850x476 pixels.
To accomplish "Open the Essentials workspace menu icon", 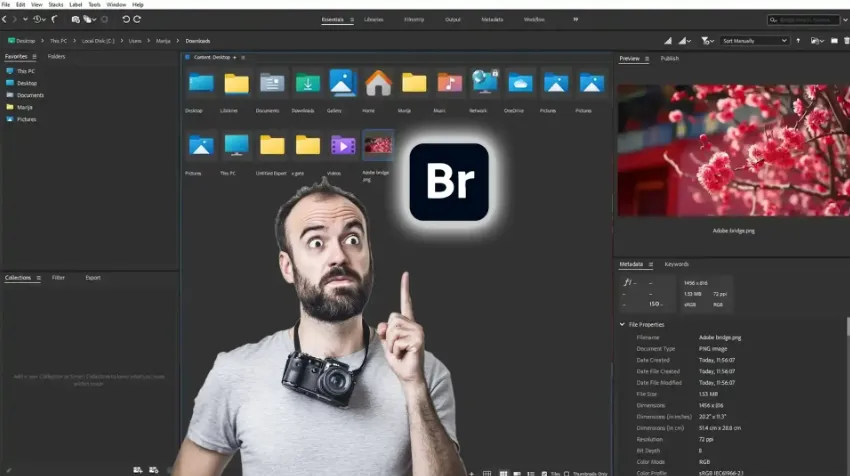I will click(x=352, y=20).
